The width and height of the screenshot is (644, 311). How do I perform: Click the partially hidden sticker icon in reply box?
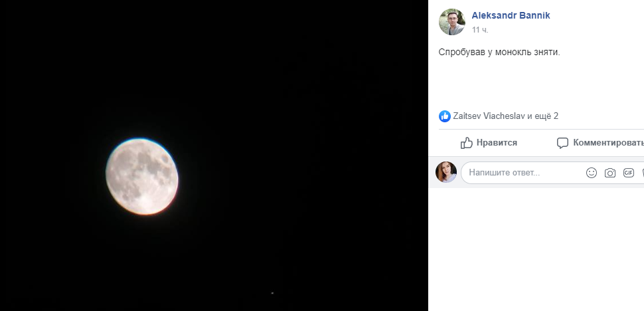(642, 173)
